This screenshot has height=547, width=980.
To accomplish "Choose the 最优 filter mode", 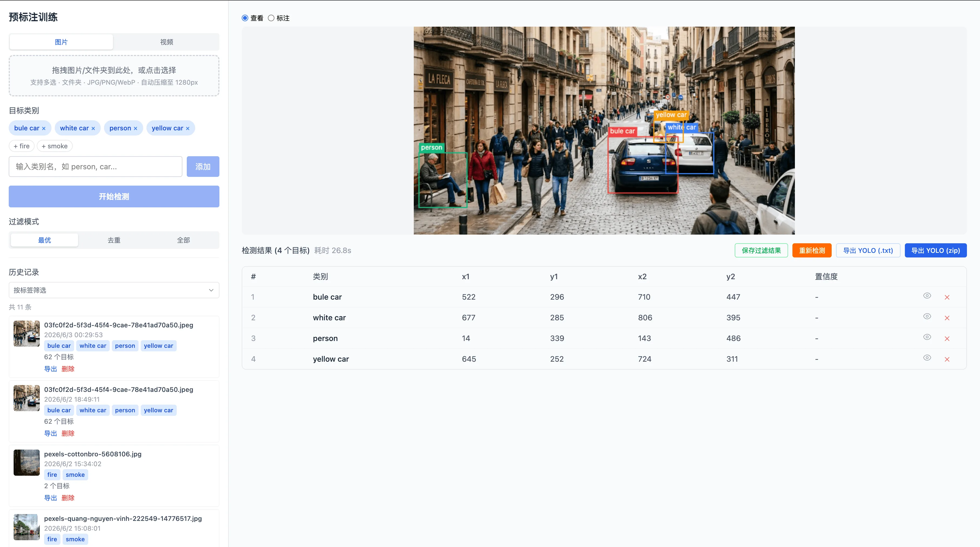I will 45,240.
